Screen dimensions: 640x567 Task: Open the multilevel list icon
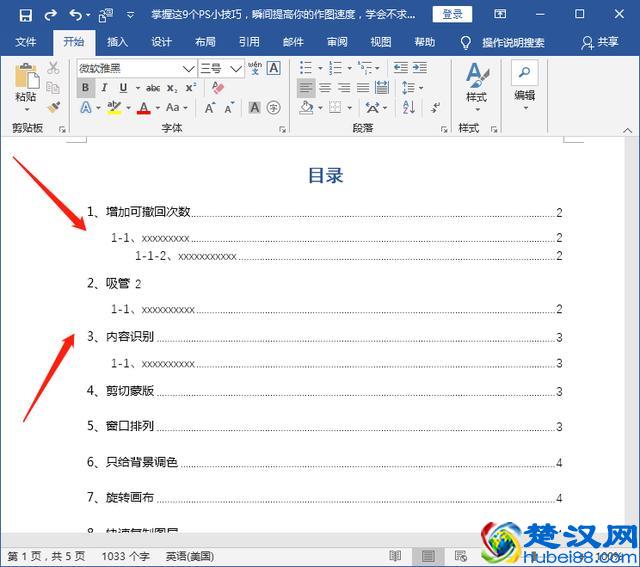tap(364, 68)
